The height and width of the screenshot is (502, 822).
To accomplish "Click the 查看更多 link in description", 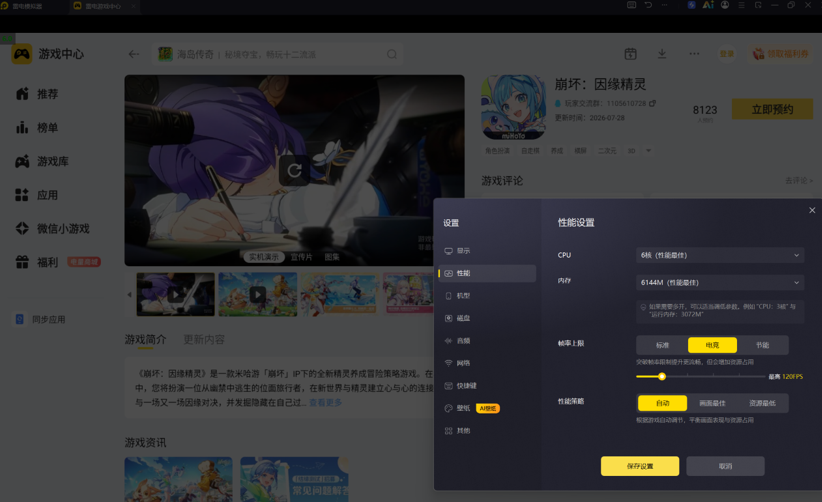I will 326,402.
